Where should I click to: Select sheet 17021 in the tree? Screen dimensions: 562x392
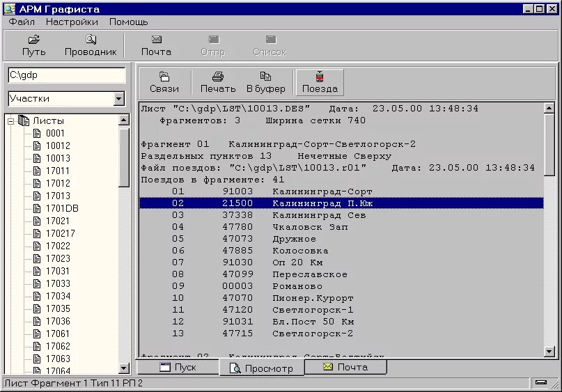[58, 221]
